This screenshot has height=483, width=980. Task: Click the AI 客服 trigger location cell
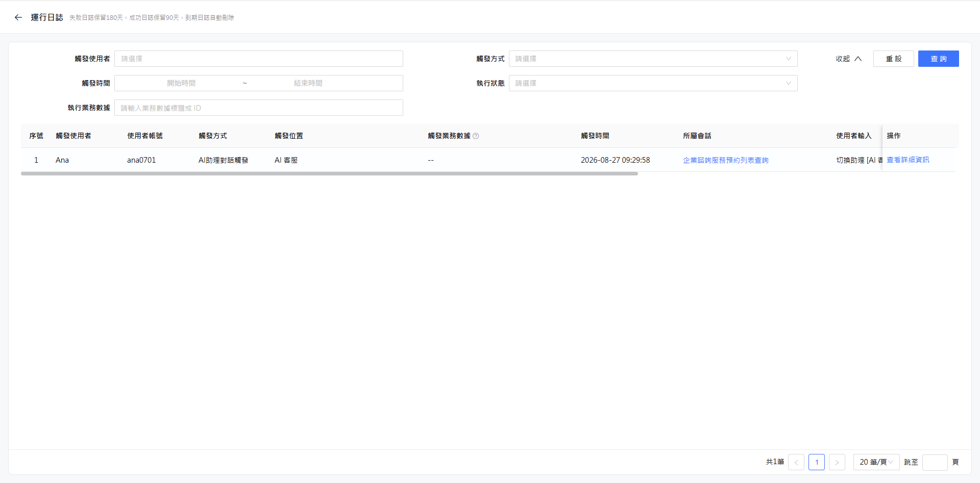[286, 160]
